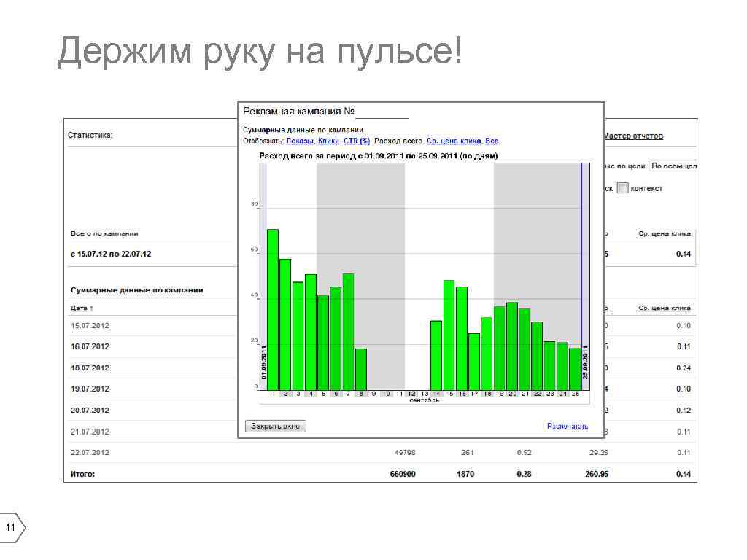
Task: Open the По всем целям dropdown
Action: (673, 166)
